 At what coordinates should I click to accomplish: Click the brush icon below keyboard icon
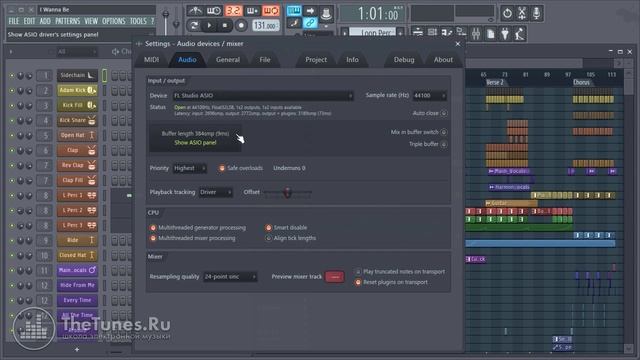pyautogui.click(x=294, y=23)
